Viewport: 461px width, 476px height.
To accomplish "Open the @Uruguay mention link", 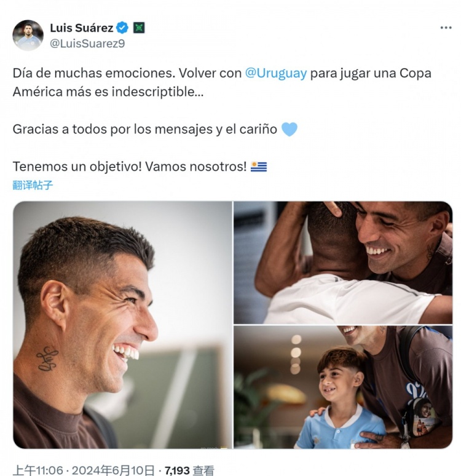I will (276, 73).
